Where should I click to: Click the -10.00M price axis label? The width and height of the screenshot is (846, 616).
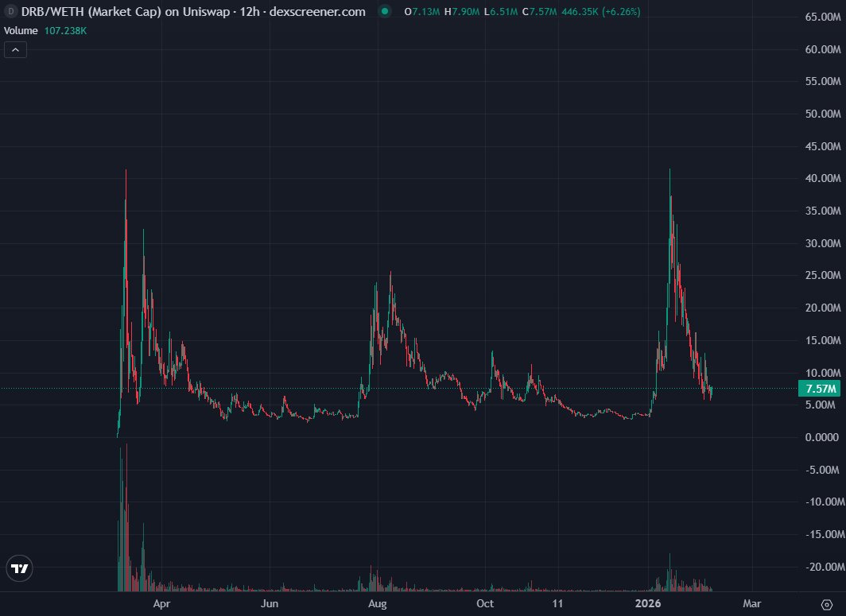point(824,502)
